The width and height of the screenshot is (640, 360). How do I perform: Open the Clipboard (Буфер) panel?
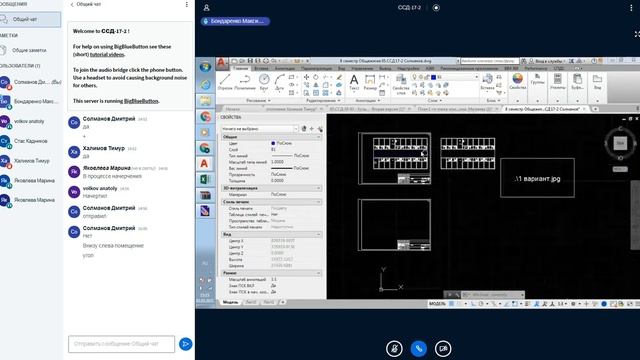click(577, 81)
